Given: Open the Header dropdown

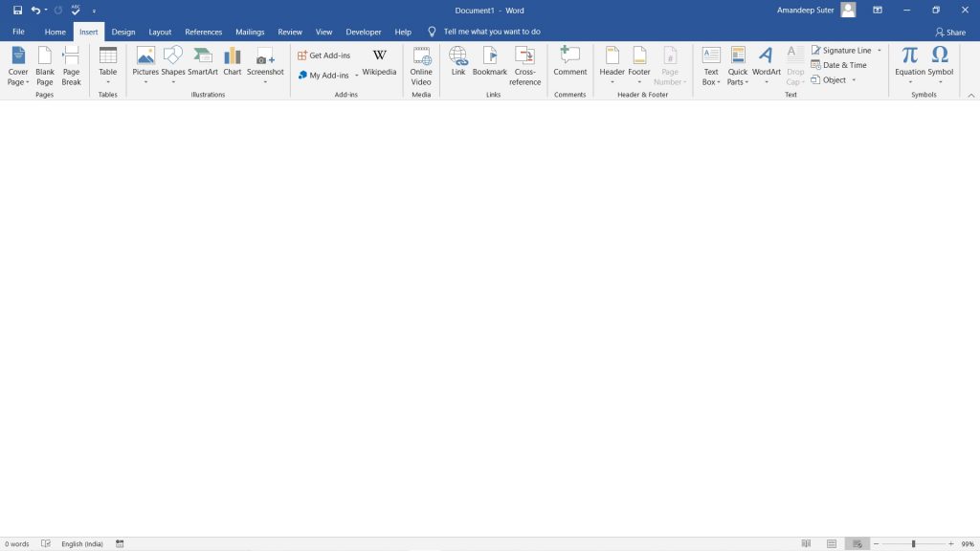Looking at the screenshot, I should point(612,66).
